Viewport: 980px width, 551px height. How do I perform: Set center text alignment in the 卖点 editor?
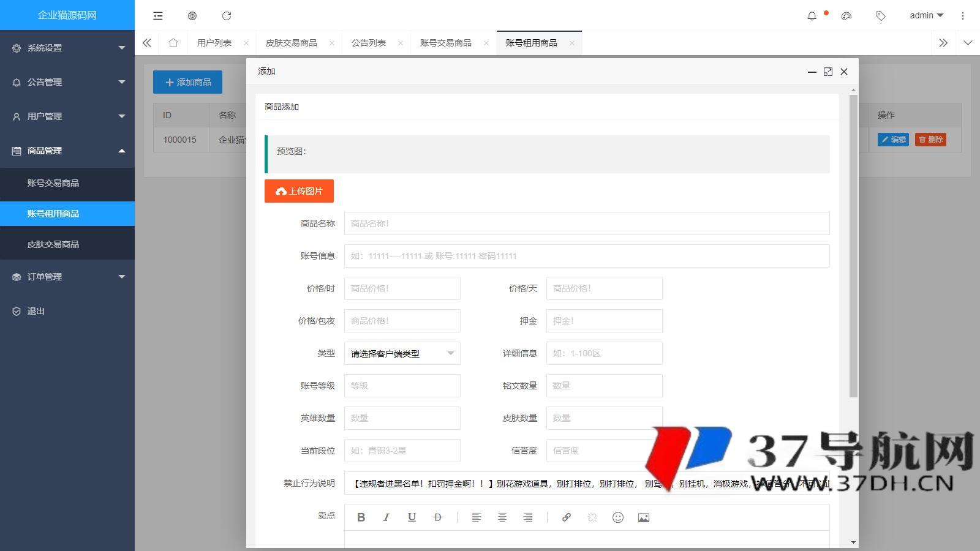pyautogui.click(x=502, y=517)
